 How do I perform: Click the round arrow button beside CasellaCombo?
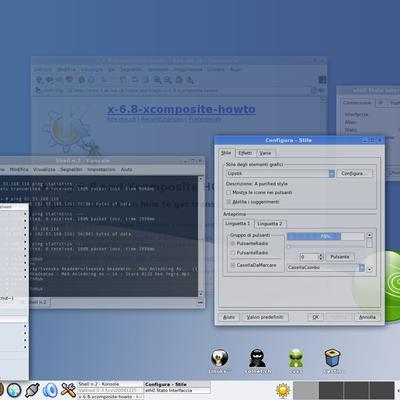click(369, 269)
